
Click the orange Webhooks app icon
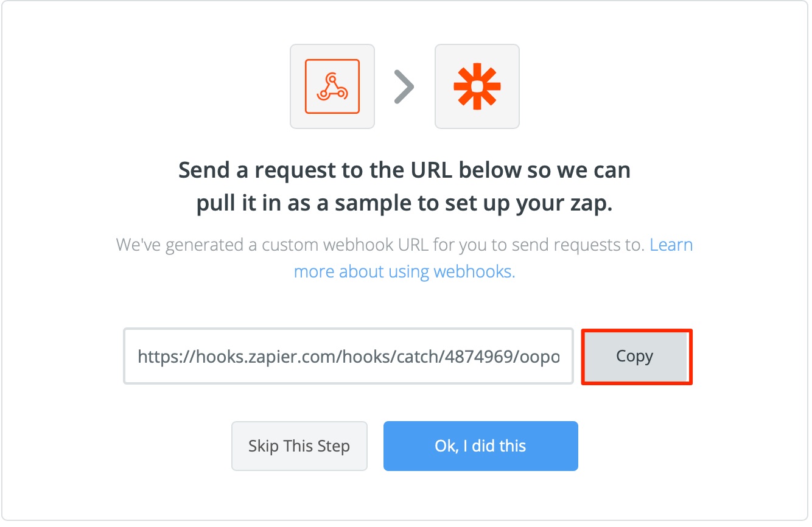point(332,86)
